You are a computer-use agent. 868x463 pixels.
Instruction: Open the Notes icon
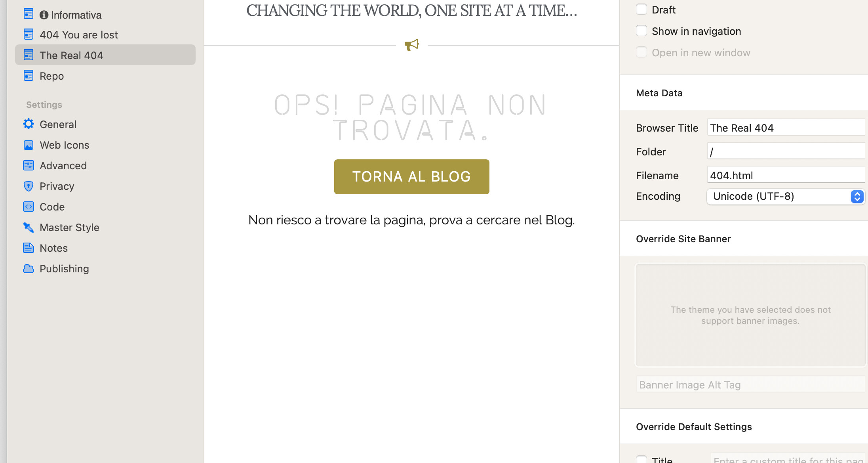tap(29, 248)
